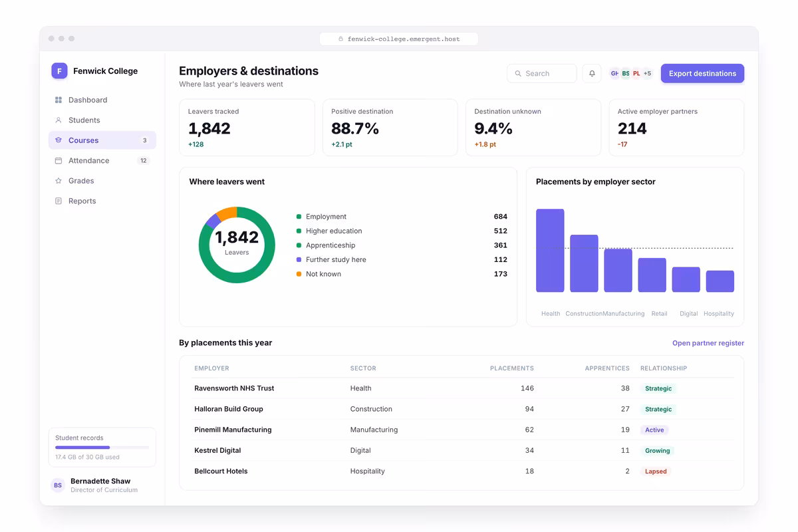Click the Leavers tracked card

click(x=247, y=128)
